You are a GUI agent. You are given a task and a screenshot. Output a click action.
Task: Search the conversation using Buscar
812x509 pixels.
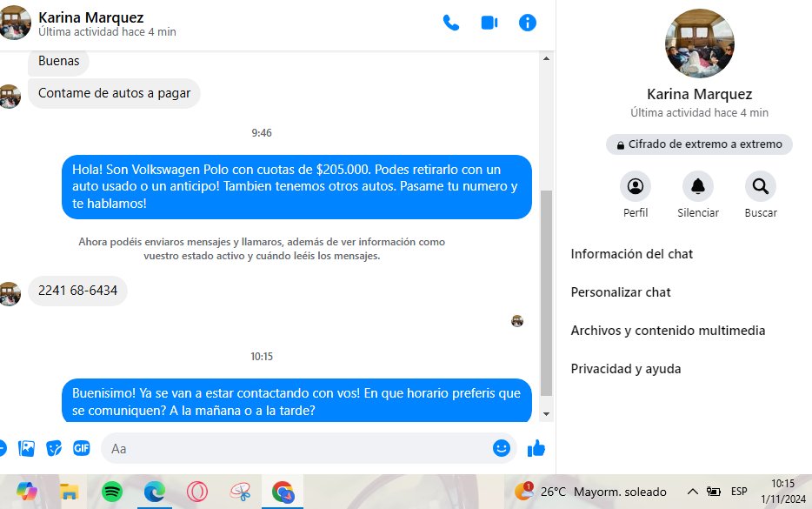(x=761, y=186)
